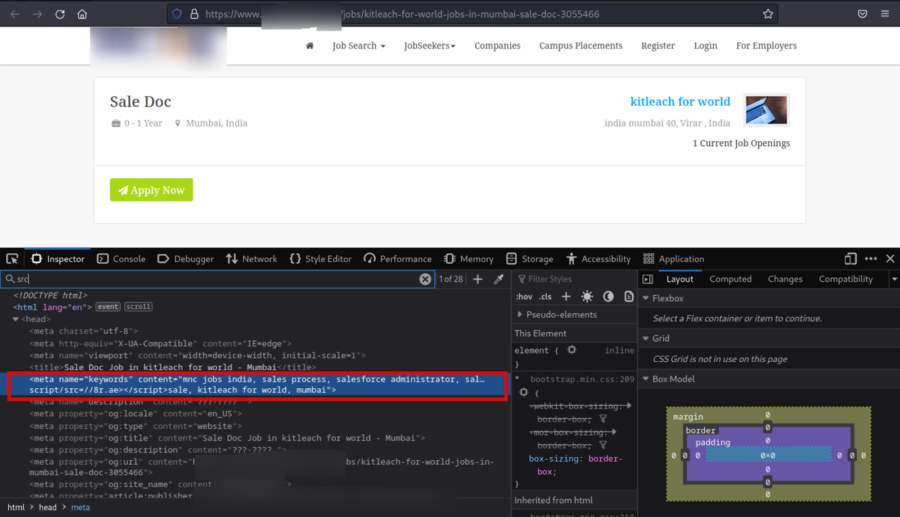Viewport: 900px width, 517px height.
Task: Use the eyedropper color picker tool
Action: tap(499, 279)
